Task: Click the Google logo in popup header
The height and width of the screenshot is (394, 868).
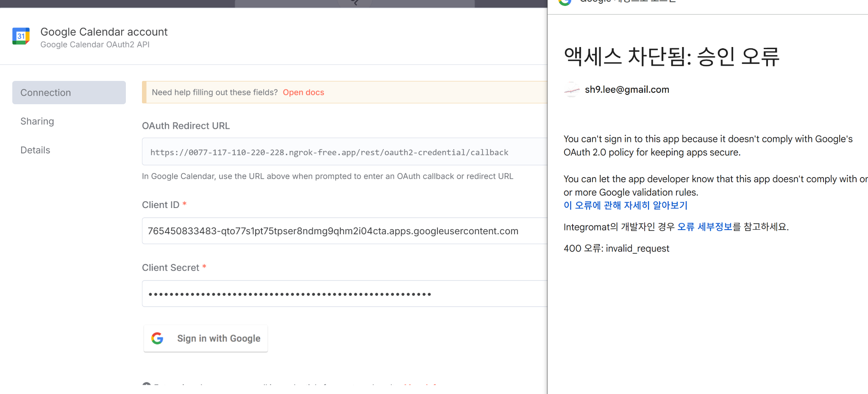Action: click(565, 2)
